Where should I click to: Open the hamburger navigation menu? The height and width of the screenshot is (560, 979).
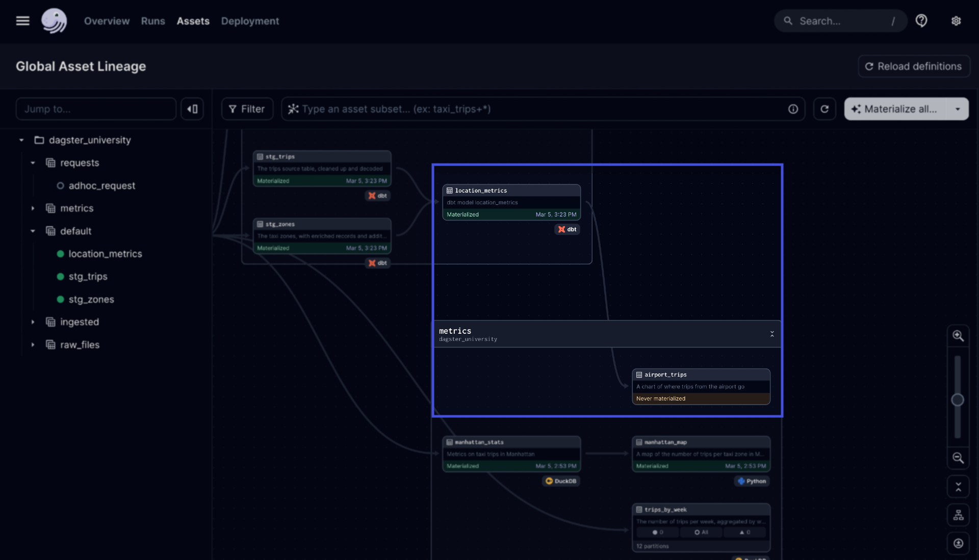click(22, 21)
